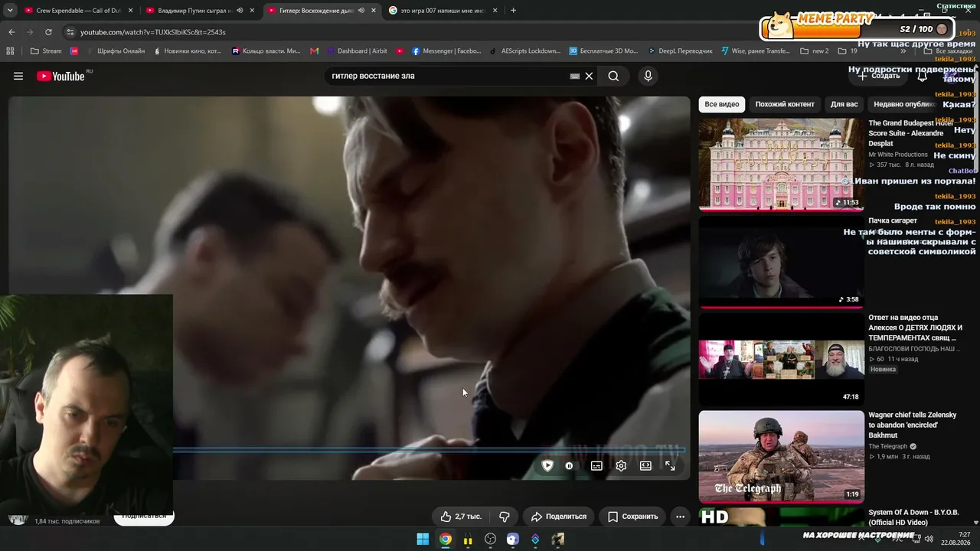980x551 pixels.
Task: Open YouTube notifications bell
Action: click(x=922, y=76)
